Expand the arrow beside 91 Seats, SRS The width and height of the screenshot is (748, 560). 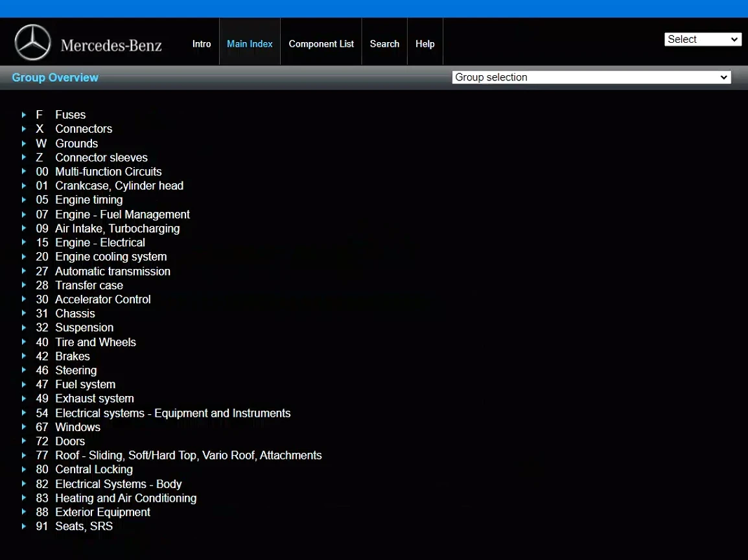(24, 526)
